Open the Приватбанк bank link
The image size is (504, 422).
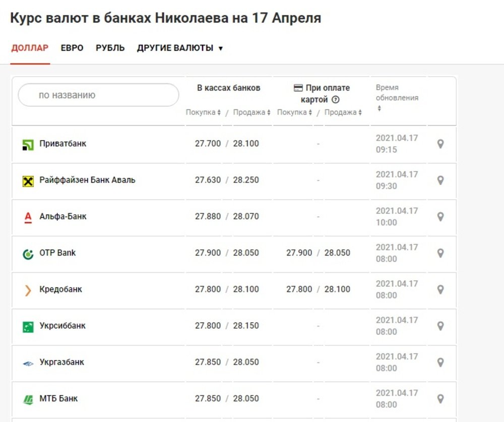coord(63,144)
